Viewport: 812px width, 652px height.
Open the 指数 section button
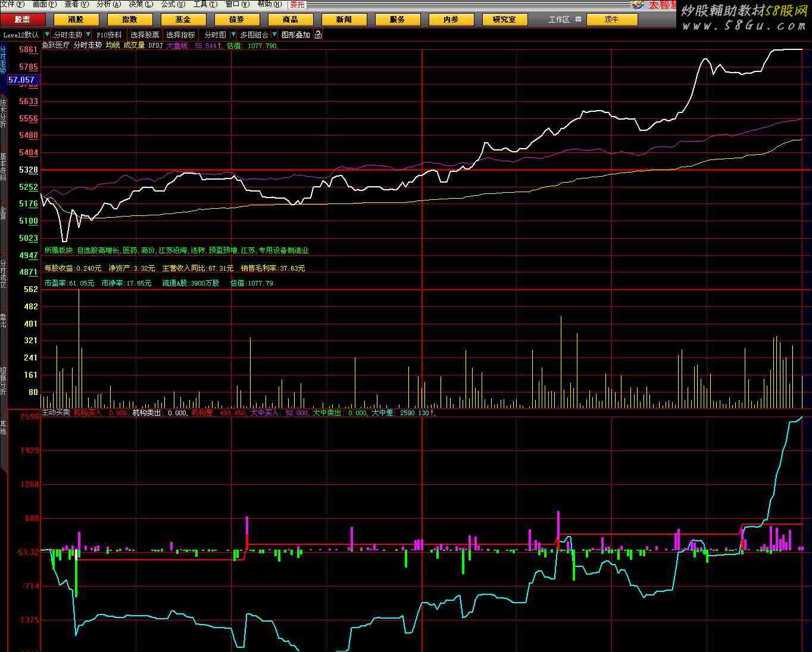[130, 20]
